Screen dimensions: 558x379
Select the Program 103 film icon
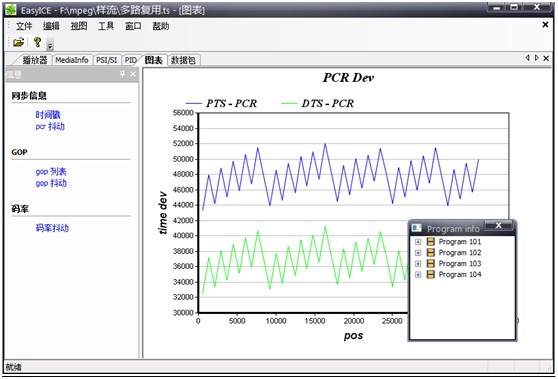point(431,263)
